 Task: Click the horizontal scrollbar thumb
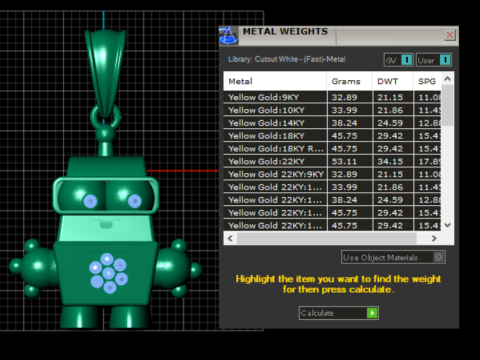click(327, 238)
